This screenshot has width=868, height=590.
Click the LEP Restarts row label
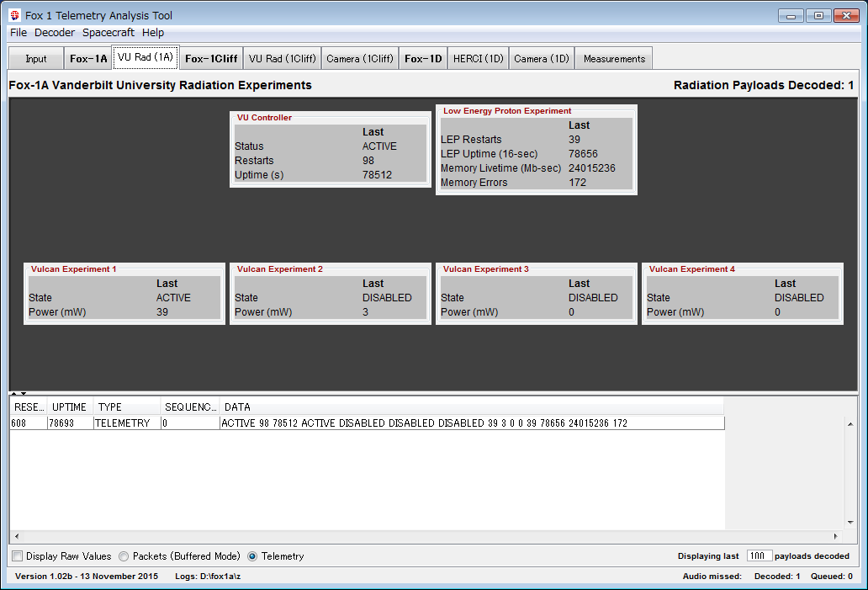tap(471, 140)
